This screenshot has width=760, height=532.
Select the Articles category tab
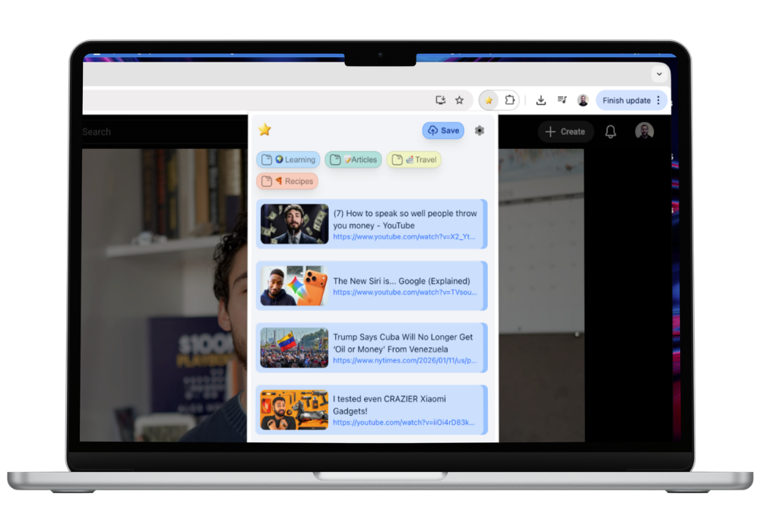353,160
